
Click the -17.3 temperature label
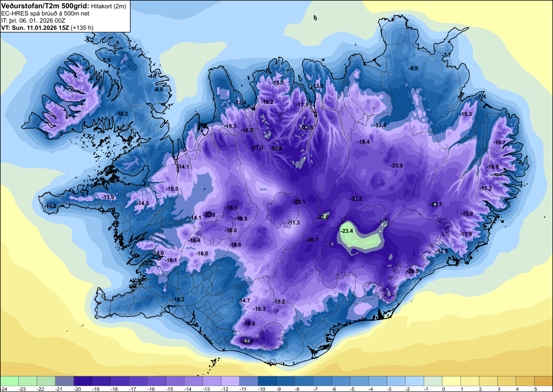click(486, 189)
